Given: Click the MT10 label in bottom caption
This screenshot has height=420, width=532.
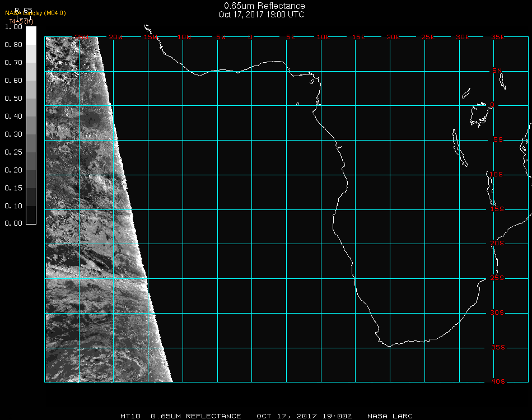Looking at the screenshot, I should (x=130, y=416).
